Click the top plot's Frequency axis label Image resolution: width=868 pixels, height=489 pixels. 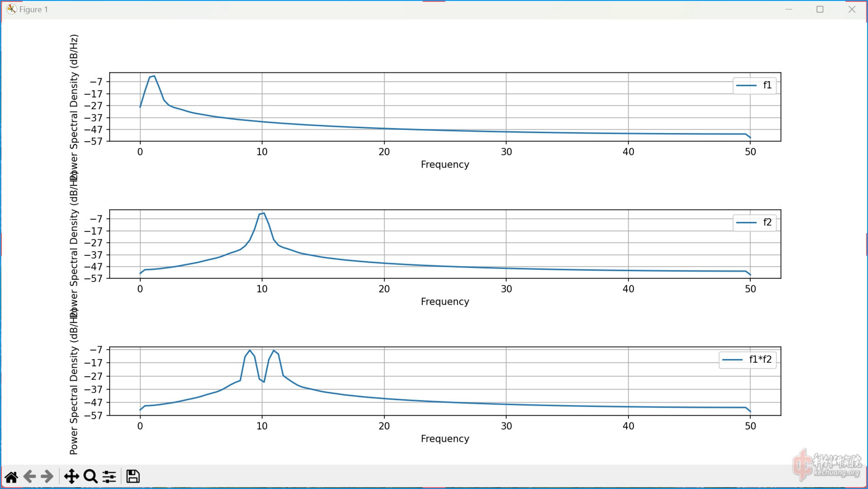pos(445,164)
